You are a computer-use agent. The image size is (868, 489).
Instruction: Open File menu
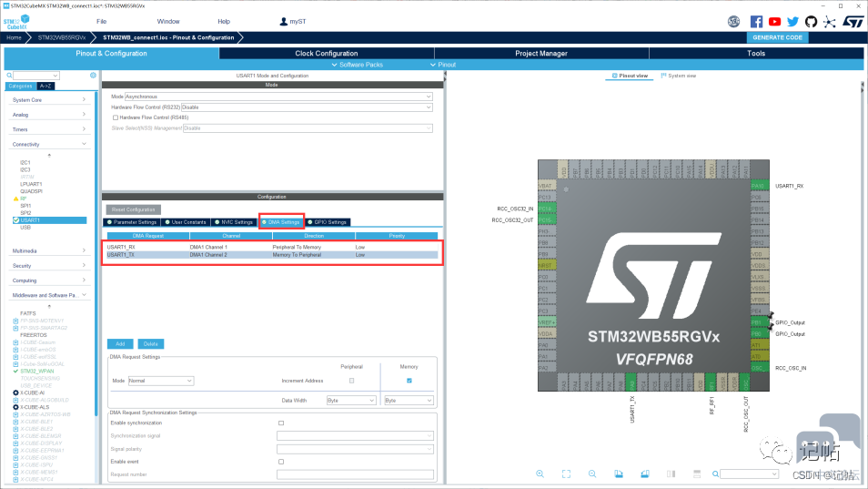click(x=101, y=22)
